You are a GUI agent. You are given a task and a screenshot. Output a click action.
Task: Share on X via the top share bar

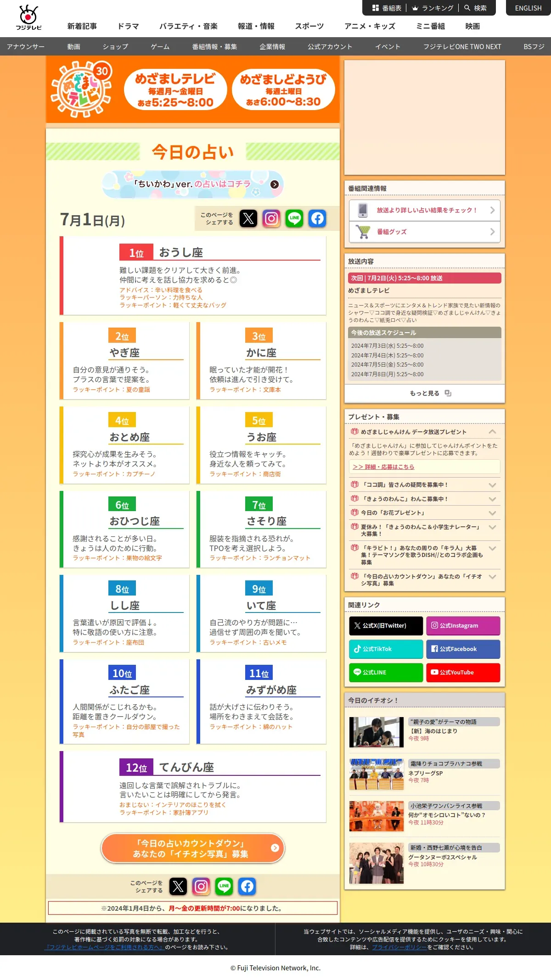point(248,218)
